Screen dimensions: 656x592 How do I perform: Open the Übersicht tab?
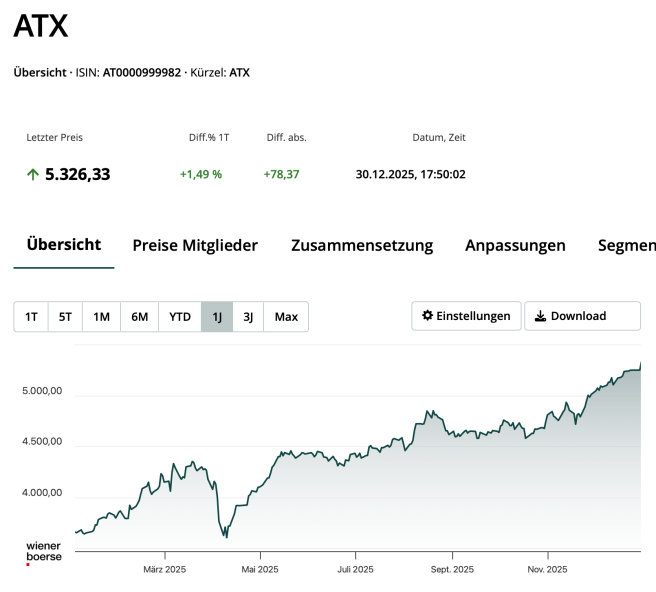point(64,245)
